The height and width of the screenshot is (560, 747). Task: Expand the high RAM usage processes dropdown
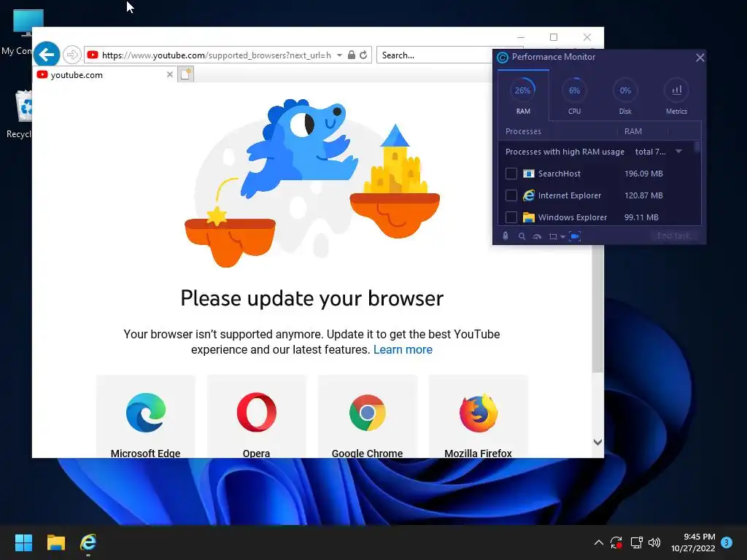click(679, 152)
